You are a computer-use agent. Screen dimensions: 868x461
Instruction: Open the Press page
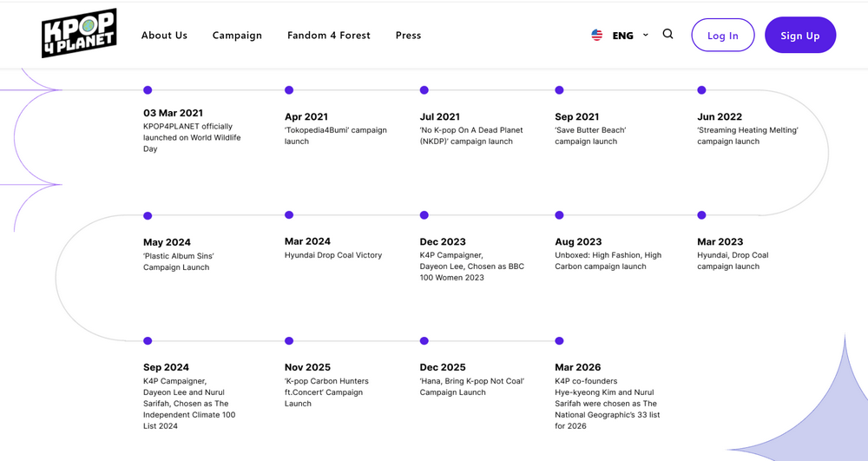pyautogui.click(x=409, y=36)
